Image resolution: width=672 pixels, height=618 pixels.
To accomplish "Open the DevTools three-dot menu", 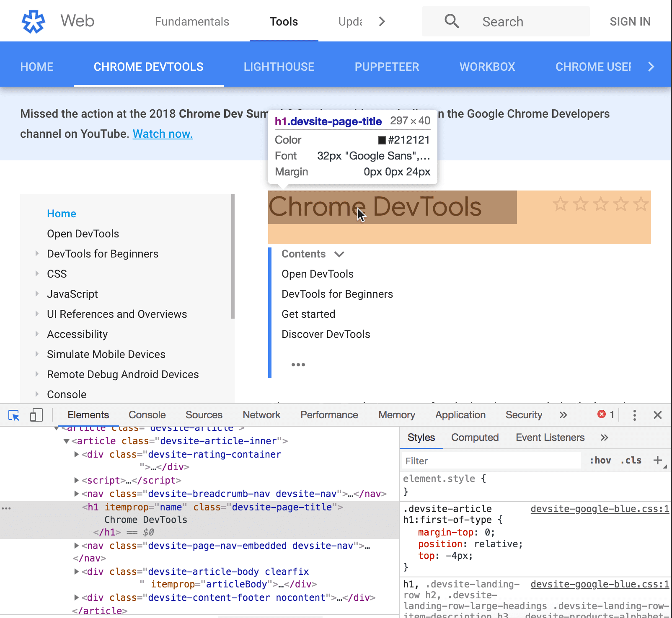I will point(634,415).
